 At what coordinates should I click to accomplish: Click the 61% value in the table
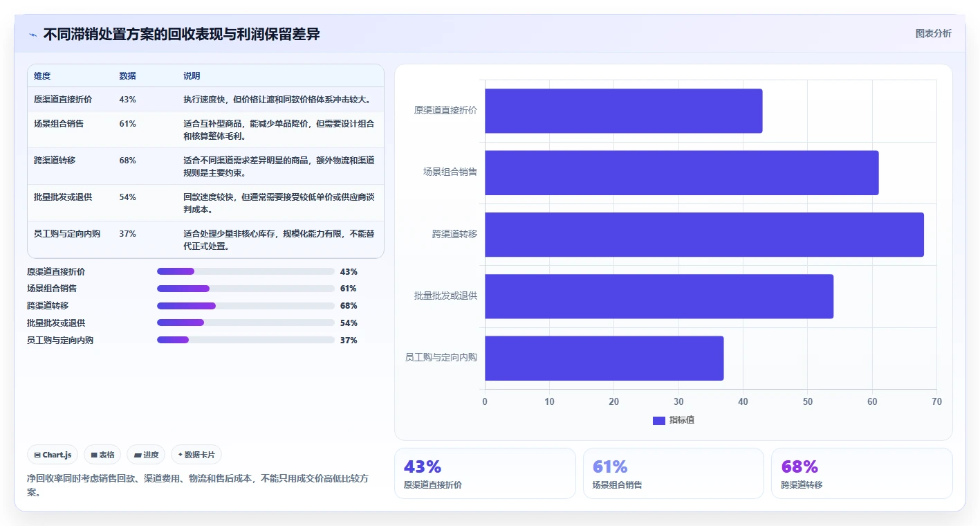[127, 124]
